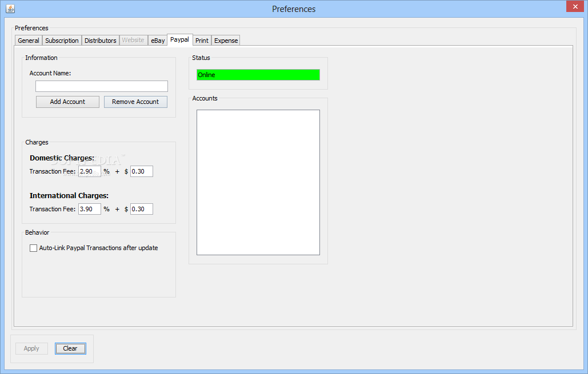The width and height of the screenshot is (588, 374).
Task: Edit the Domestic fixed dollar fee field
Action: (x=141, y=171)
